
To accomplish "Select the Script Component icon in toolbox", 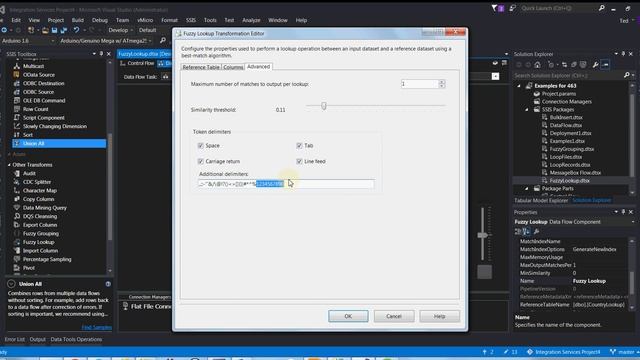I will click(17, 118).
